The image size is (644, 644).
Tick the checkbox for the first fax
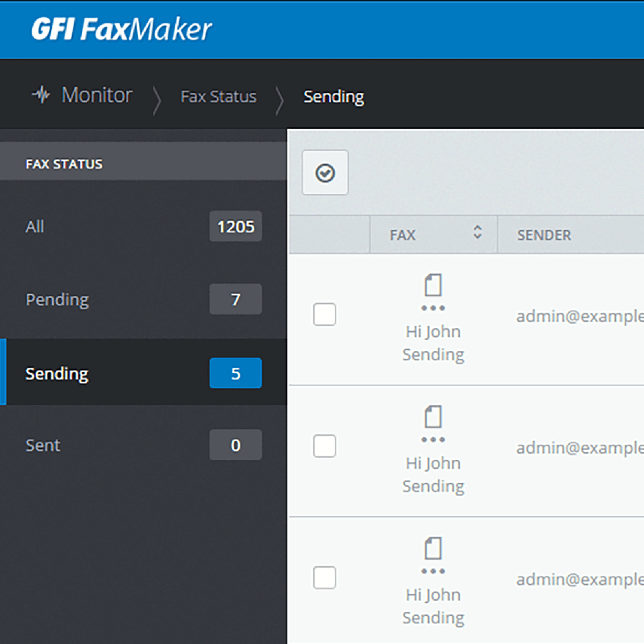coord(325,314)
